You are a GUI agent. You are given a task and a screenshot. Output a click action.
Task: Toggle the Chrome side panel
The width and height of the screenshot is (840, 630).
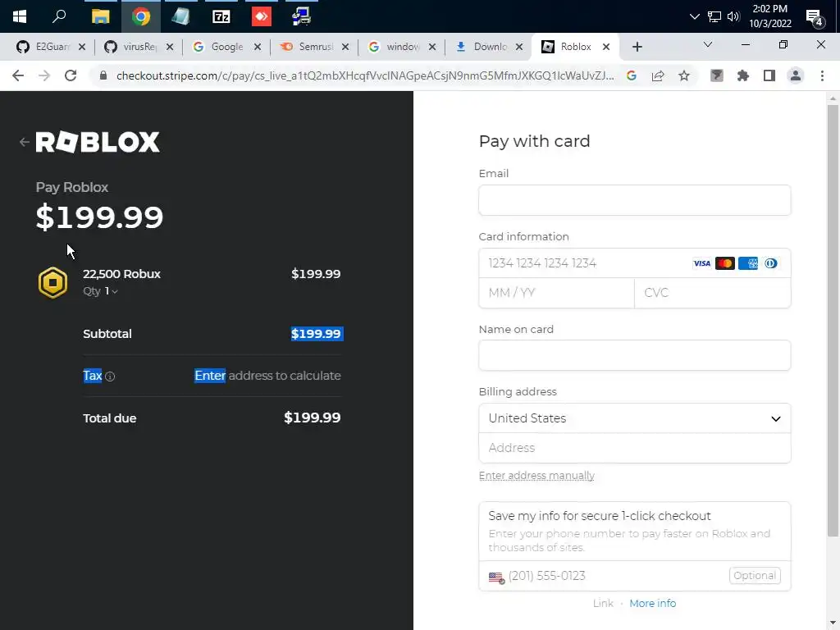(769, 76)
